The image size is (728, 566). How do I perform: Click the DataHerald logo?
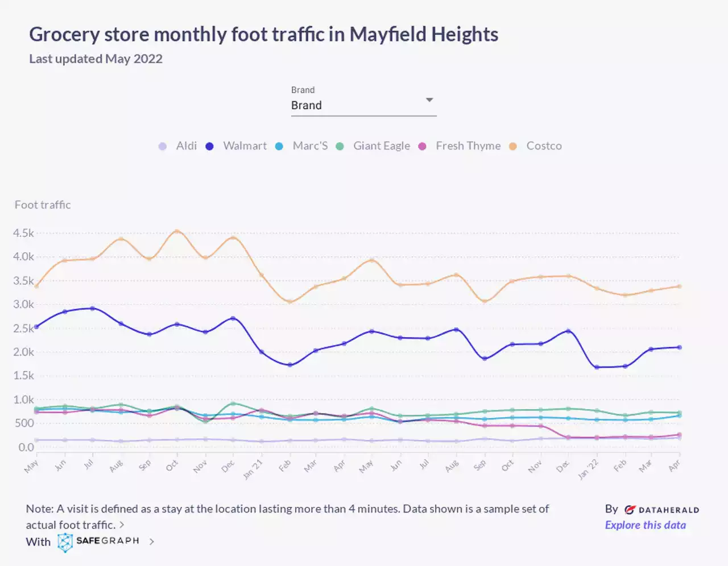[662, 510]
